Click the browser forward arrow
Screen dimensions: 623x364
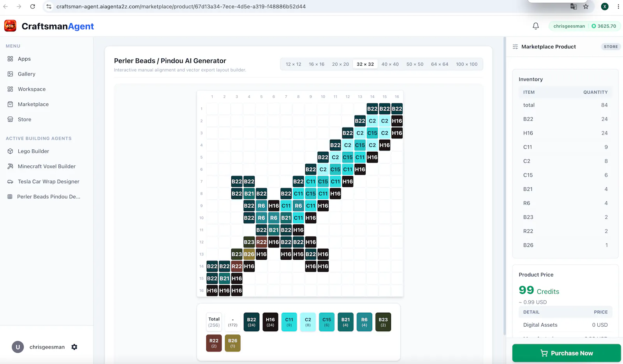click(x=19, y=7)
